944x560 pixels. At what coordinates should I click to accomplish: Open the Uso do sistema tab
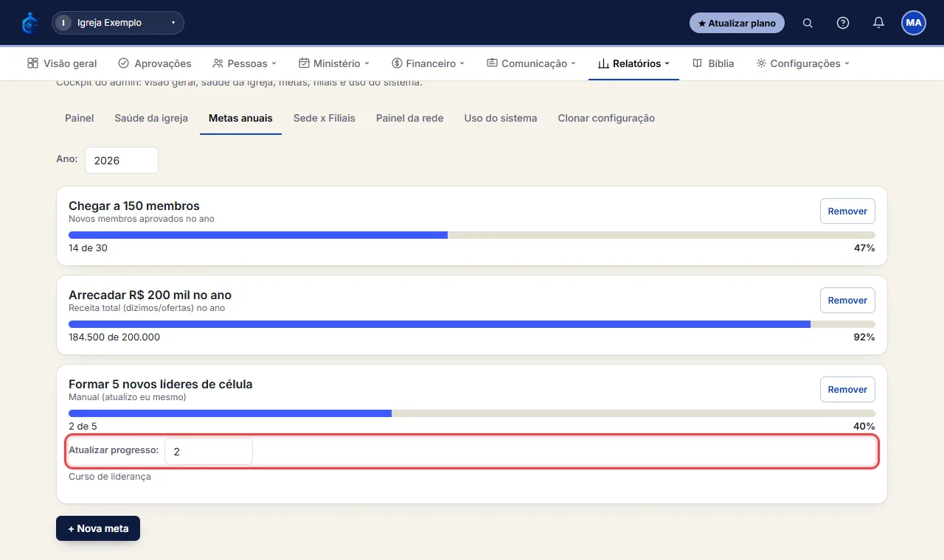point(501,118)
